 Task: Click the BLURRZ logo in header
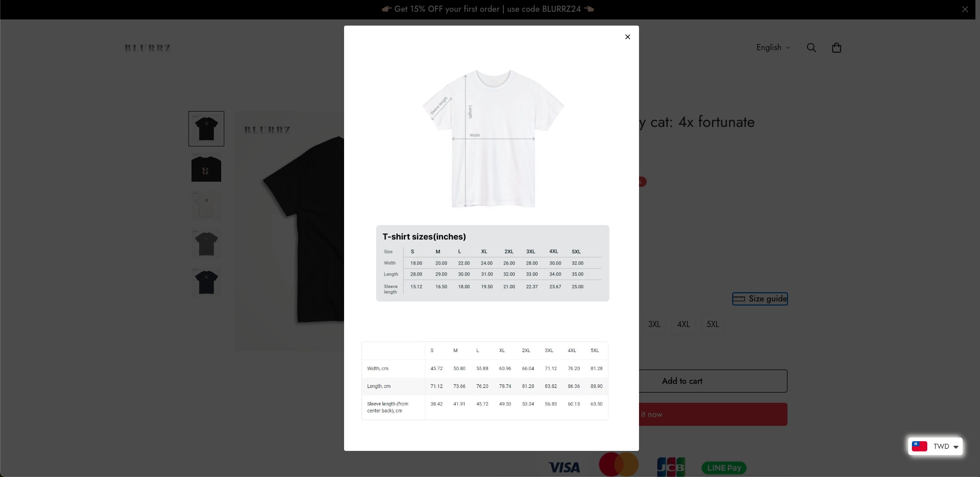pyautogui.click(x=148, y=48)
